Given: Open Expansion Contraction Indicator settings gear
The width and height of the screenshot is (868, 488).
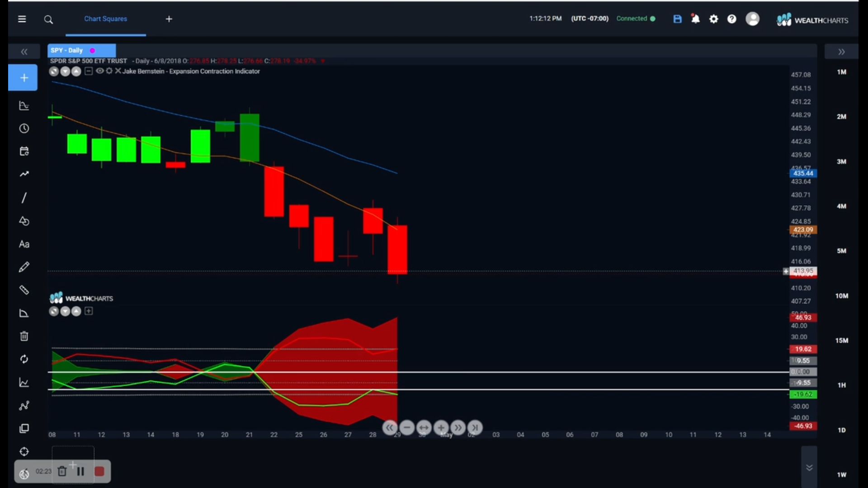Looking at the screenshot, I should [109, 71].
